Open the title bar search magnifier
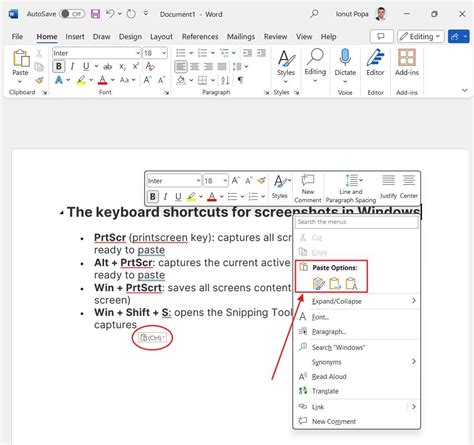 pyautogui.click(x=314, y=14)
